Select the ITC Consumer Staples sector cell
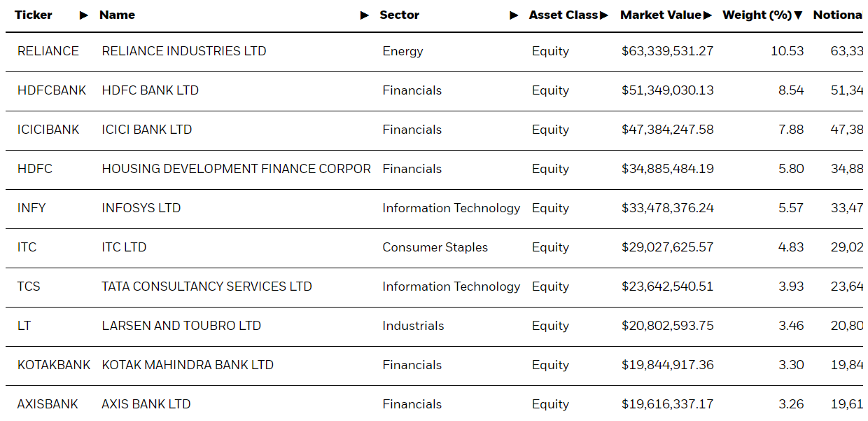Viewport: 868px width, 421px height. 435,247
